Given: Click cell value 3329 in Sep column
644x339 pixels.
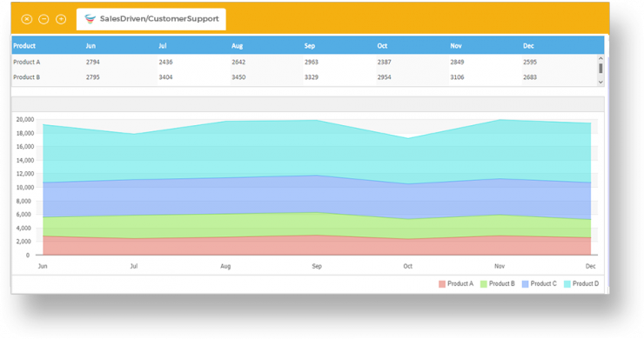Looking at the screenshot, I should point(312,77).
